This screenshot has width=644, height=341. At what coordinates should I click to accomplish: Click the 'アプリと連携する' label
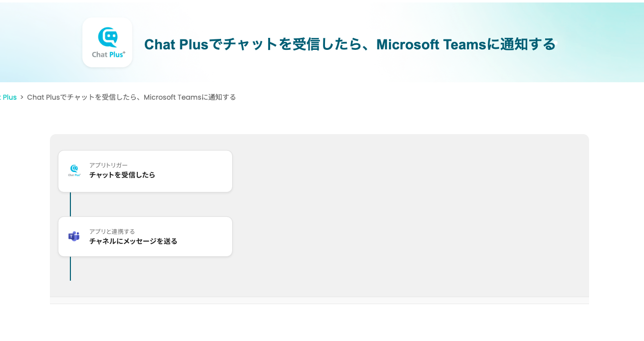coord(112,231)
